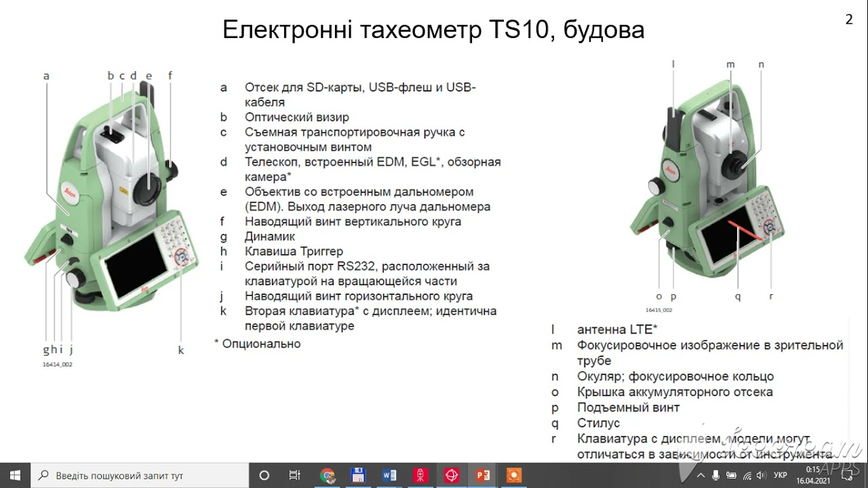
Task: Click the microphone tray icon
Action: (715, 475)
